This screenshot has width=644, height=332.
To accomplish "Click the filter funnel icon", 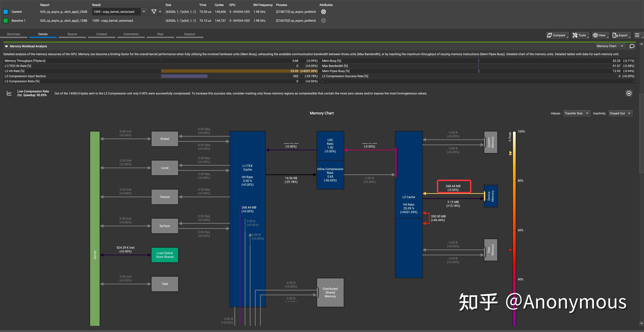I will (154, 12).
